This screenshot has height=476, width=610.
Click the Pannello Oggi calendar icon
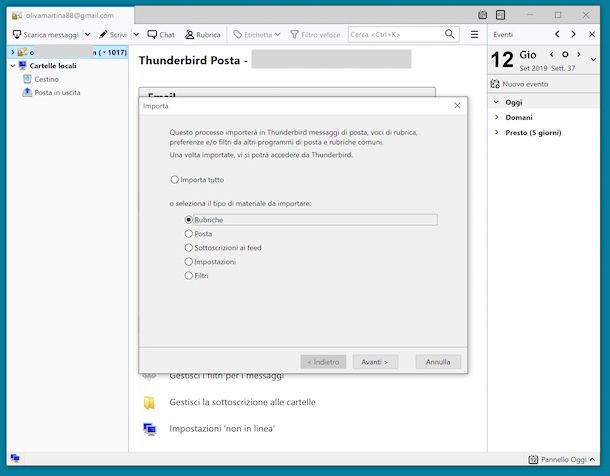[x=533, y=460]
